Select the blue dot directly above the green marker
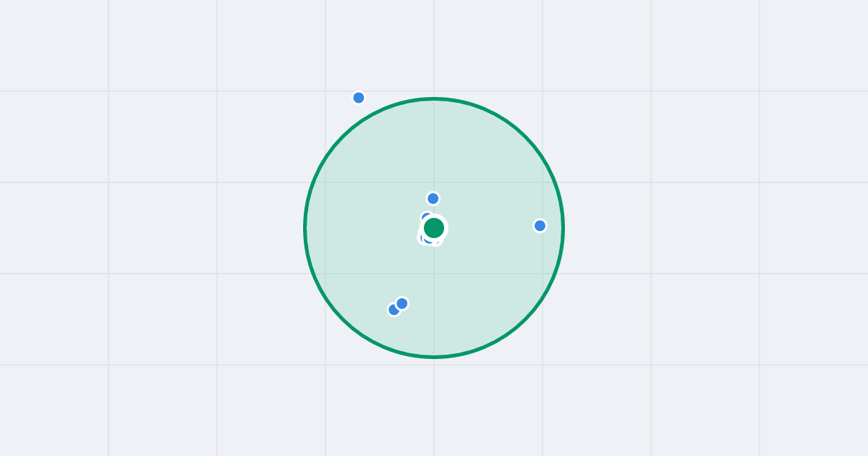The width and height of the screenshot is (868, 456). click(433, 198)
